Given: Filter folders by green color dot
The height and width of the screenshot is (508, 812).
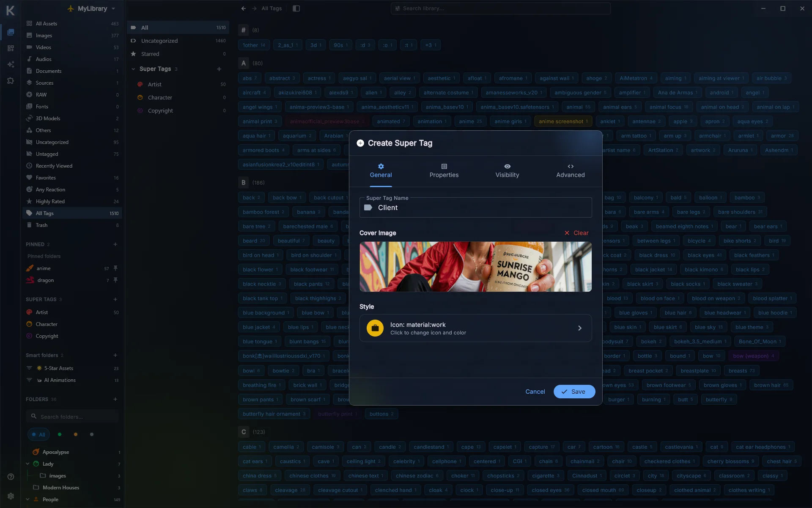Looking at the screenshot, I should (x=60, y=434).
